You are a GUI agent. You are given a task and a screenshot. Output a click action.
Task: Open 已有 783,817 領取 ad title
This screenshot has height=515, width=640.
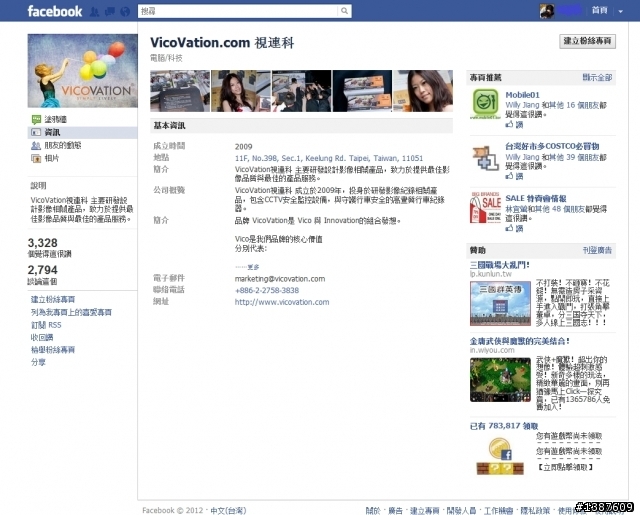click(x=504, y=426)
